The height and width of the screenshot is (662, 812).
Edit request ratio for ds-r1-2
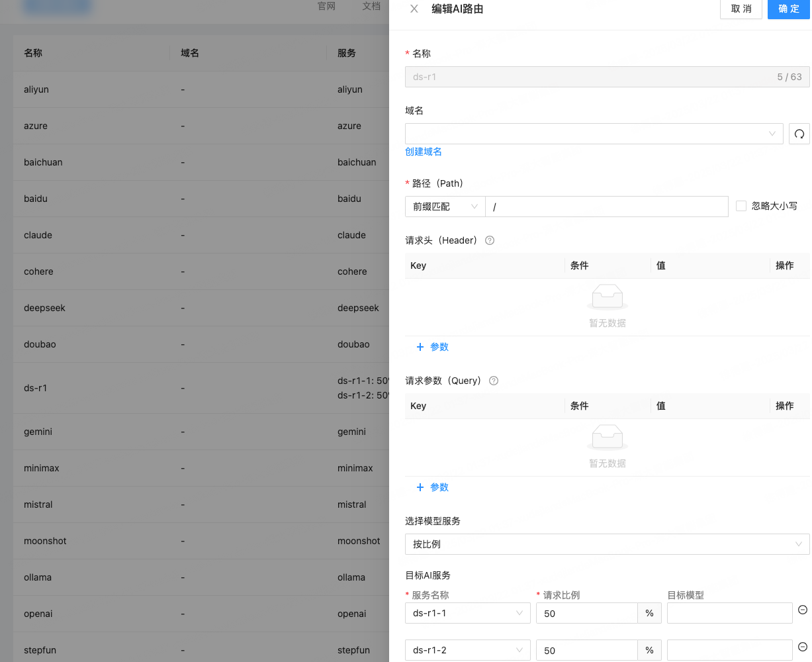pos(586,650)
